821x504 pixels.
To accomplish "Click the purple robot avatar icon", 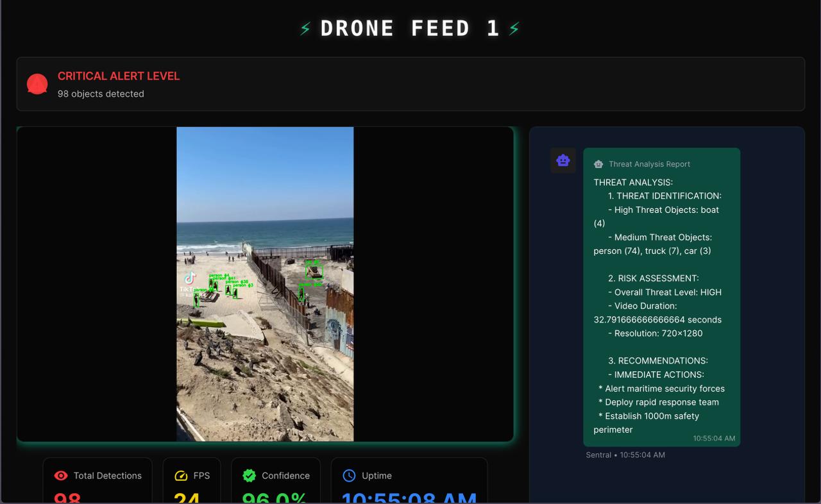I will pos(563,160).
